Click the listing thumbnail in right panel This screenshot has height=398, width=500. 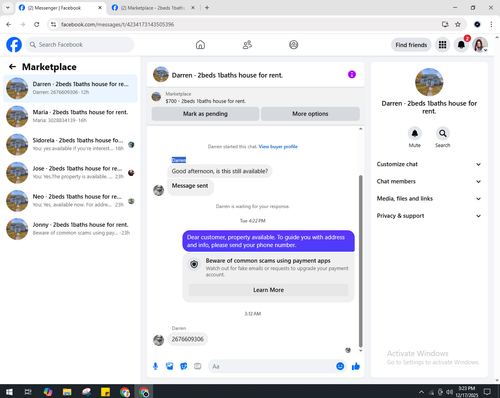point(429,82)
